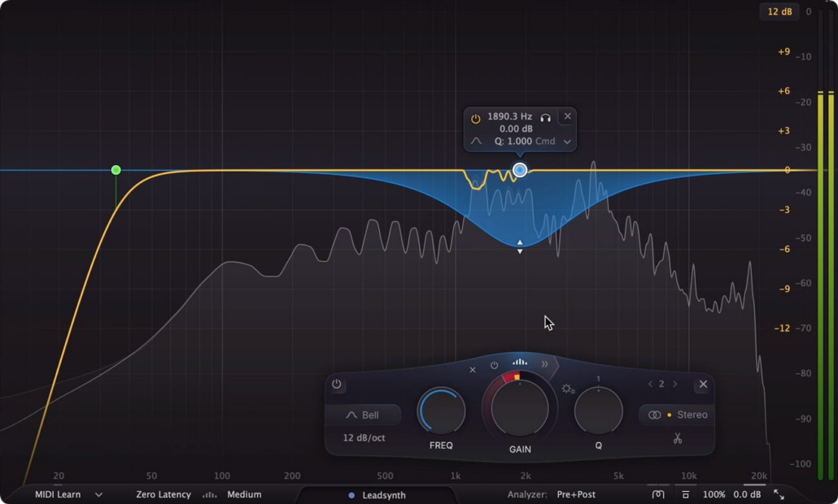The image size is (838, 504).
Task: Click the 12 dB display range button
Action: (779, 11)
